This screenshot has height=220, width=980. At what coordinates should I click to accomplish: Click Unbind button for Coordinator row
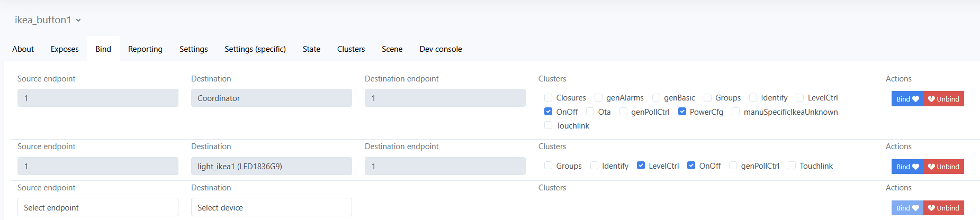click(943, 99)
